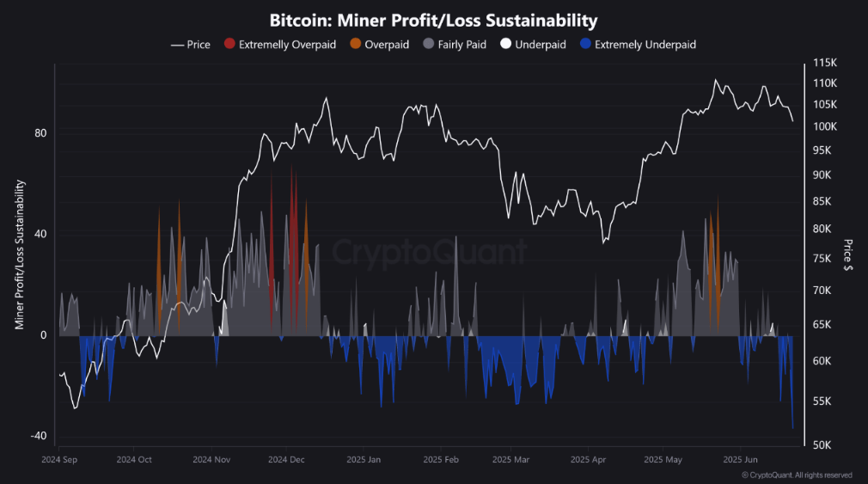
Task: Click the 2025 Mar x-axis label
Action: pyautogui.click(x=510, y=460)
